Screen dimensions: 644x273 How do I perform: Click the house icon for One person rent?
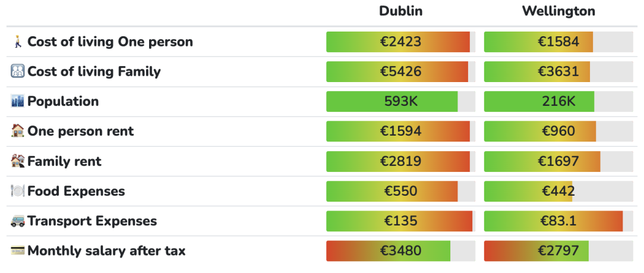pyautogui.click(x=17, y=131)
